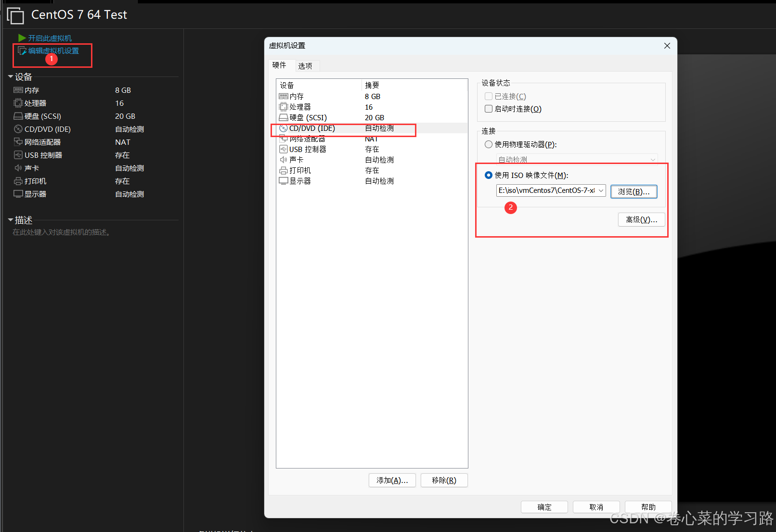Select display icon in left device panel
Screen dimensions: 776x532
[x=18, y=194]
